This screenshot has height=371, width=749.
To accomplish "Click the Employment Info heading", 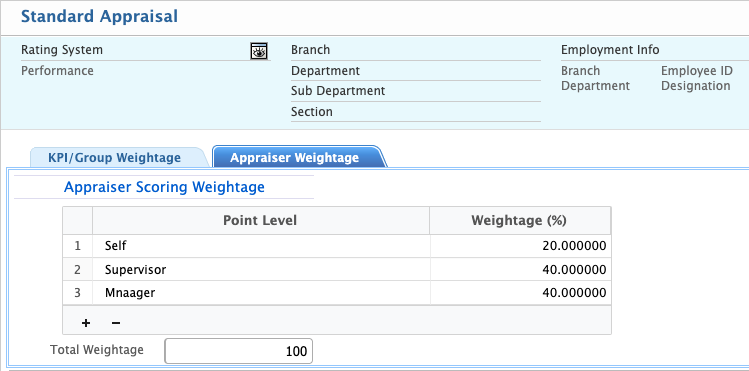I will [610, 50].
